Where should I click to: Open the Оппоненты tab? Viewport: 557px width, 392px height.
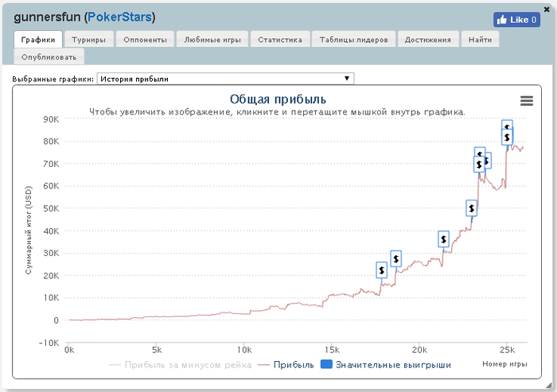pos(145,40)
